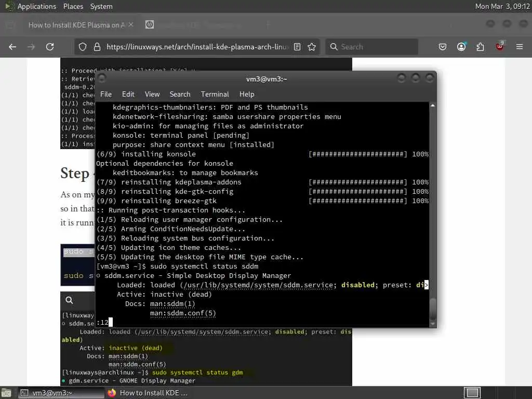The image size is (532, 399).
Task: Open the Firefox account icon
Action: tap(461, 47)
